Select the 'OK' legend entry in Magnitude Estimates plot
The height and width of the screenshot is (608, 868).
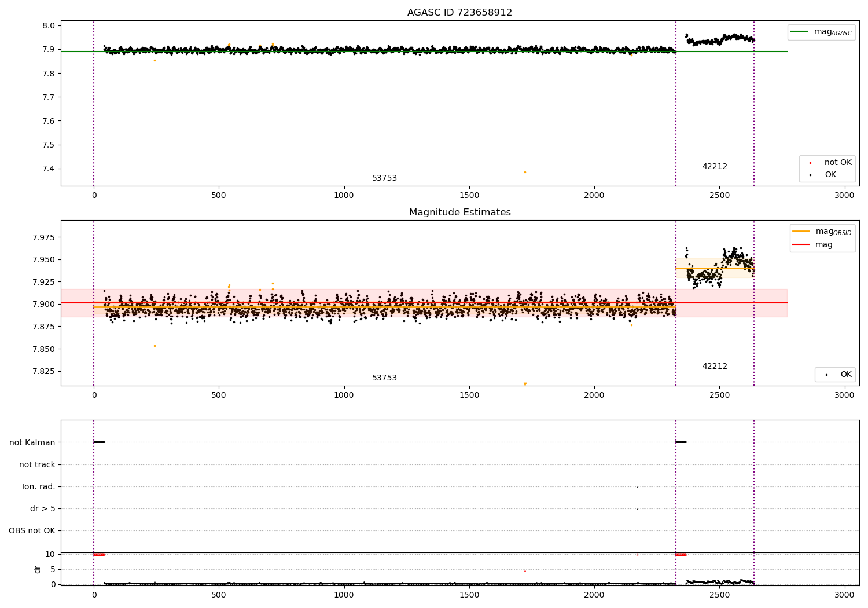pyautogui.click(x=845, y=375)
